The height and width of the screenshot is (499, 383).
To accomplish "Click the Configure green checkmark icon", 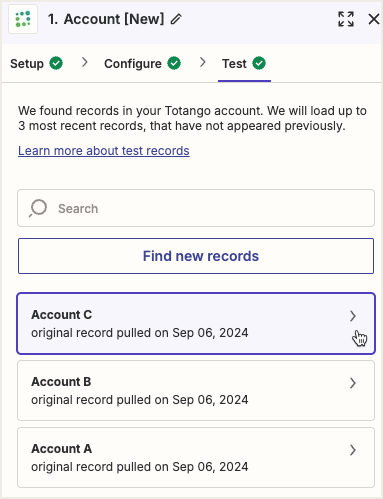I will point(174,63).
